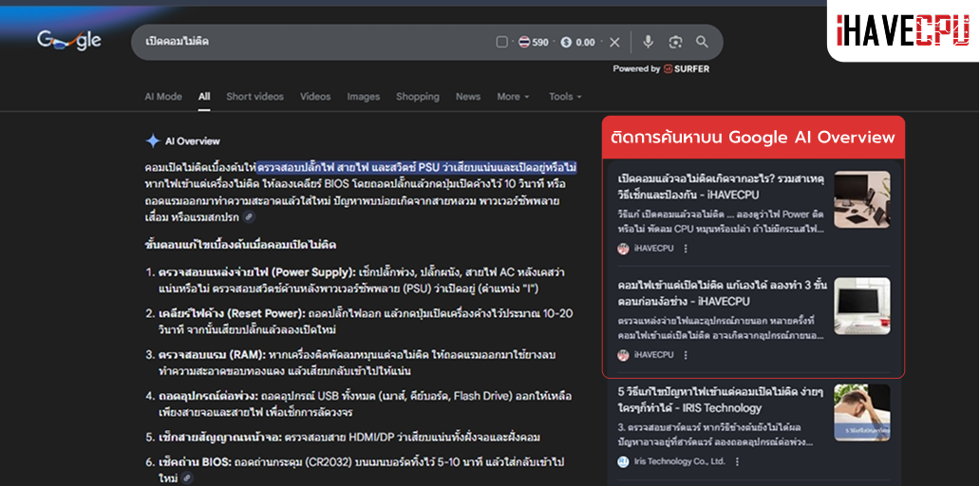Switch to Images tab
The height and width of the screenshot is (486, 980).
point(363,97)
